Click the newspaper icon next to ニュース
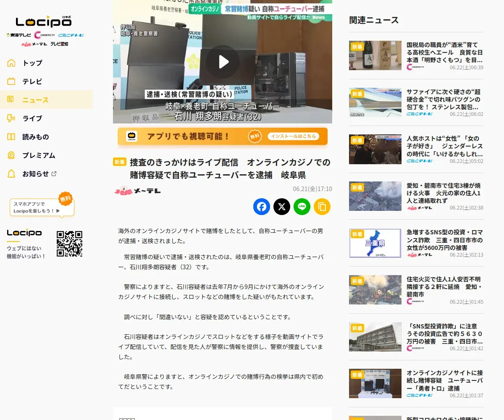The image size is (504, 420). tap(10, 100)
